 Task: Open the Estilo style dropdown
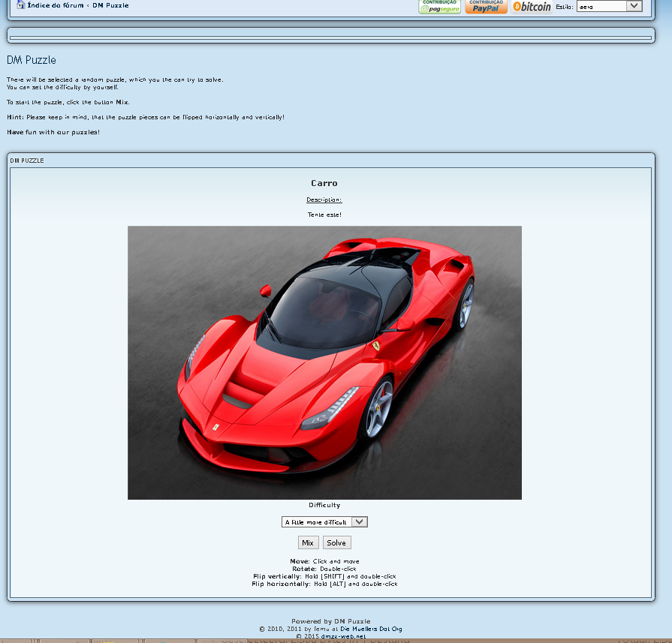point(609,6)
